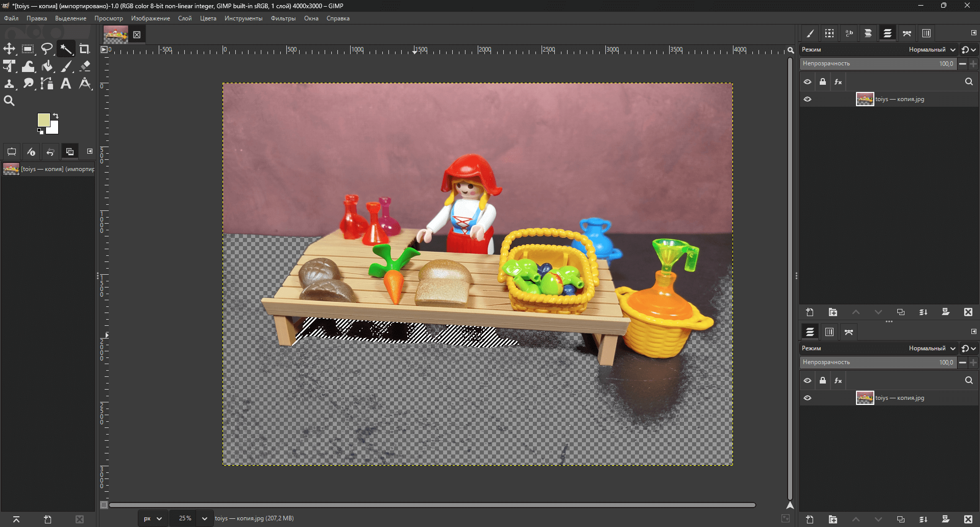Screen dimensions: 980x527
Task: Create new layer group in upper Layers panel
Action: click(833, 312)
